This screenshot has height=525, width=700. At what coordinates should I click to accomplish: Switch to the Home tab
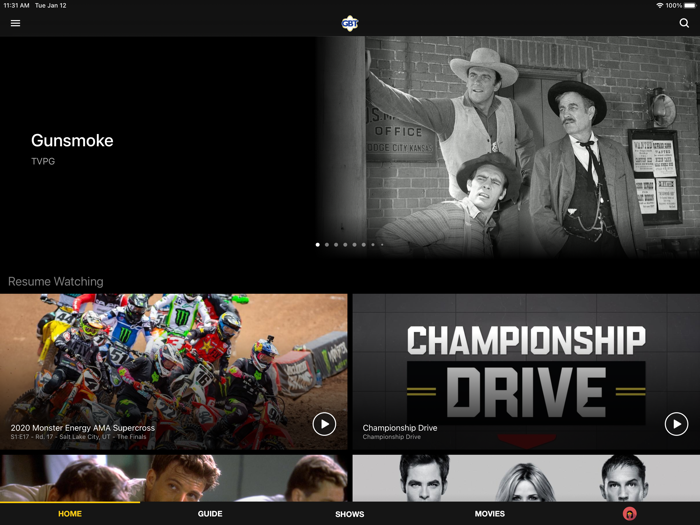[70, 514]
